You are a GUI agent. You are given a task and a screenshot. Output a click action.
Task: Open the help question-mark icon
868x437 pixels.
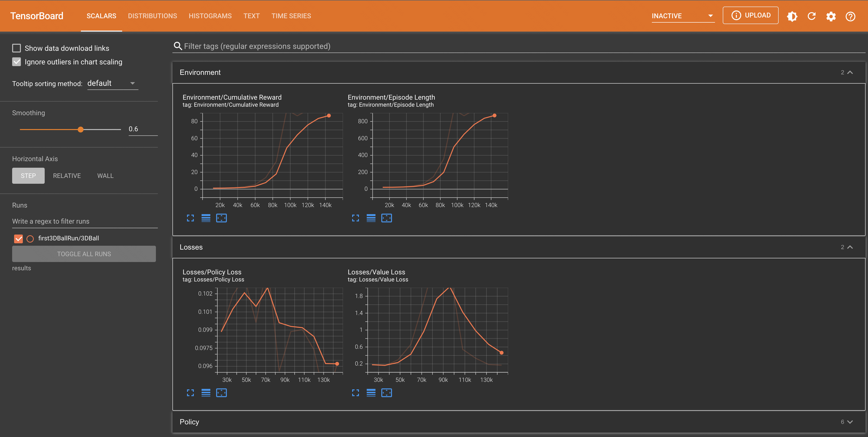(851, 16)
